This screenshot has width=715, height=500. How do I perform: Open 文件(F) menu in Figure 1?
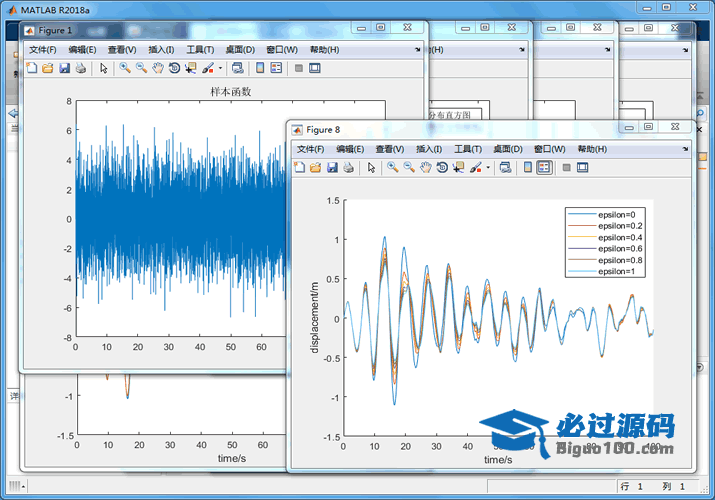[43, 50]
